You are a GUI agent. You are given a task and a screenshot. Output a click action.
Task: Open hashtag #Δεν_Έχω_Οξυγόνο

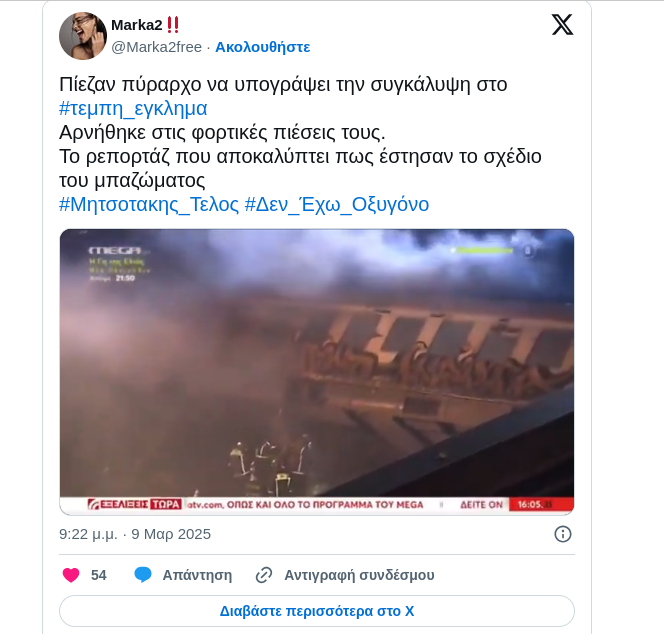click(337, 205)
